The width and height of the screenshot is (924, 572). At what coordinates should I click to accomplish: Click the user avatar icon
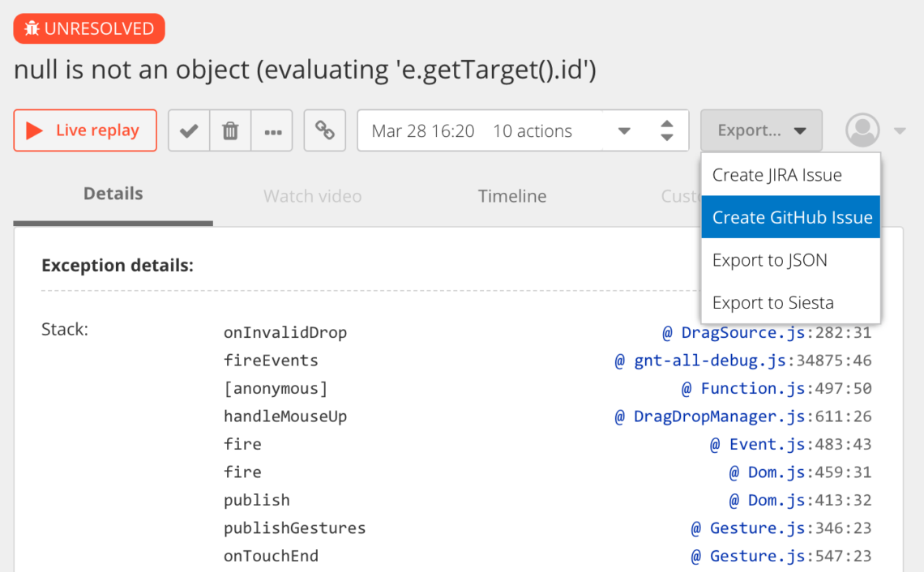(x=862, y=130)
